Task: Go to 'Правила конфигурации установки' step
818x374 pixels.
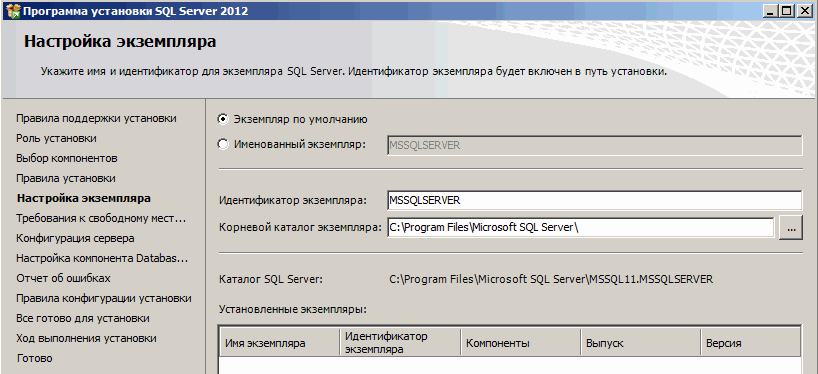Action: pos(103,298)
